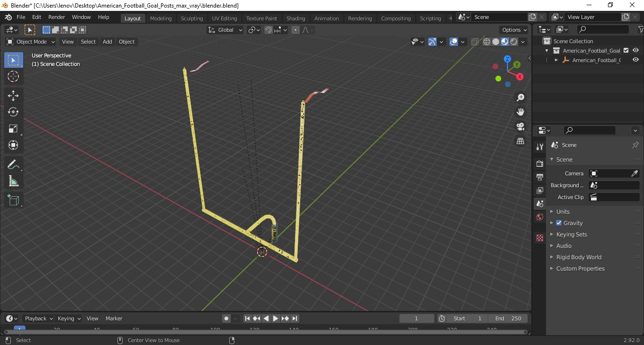Screen dimensions: 644x345
Task: Activate the Scale tool
Action: click(13, 128)
